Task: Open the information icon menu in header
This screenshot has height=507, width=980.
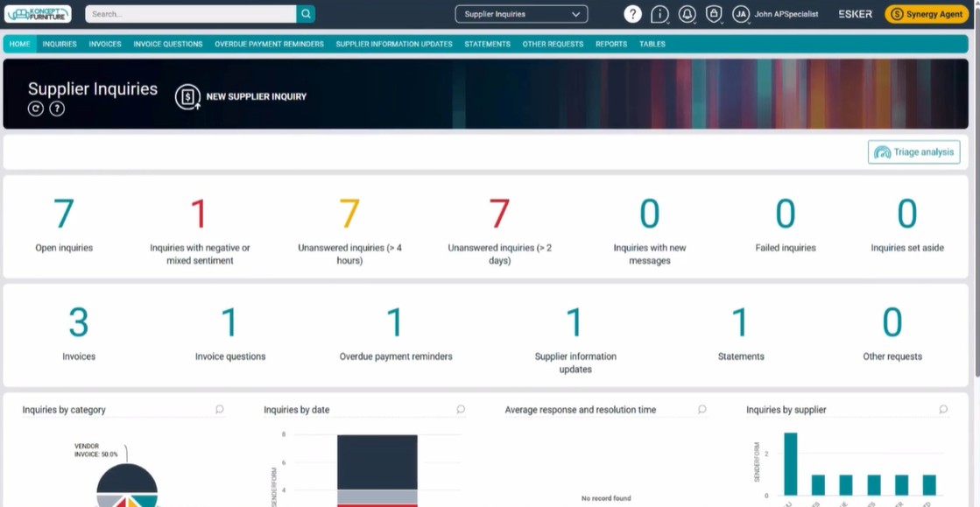Action: pos(659,14)
